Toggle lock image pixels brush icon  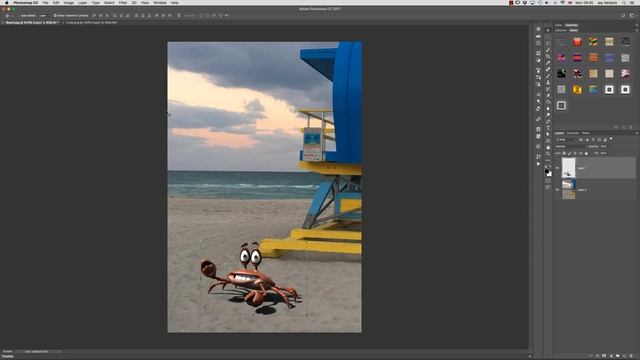click(x=569, y=153)
